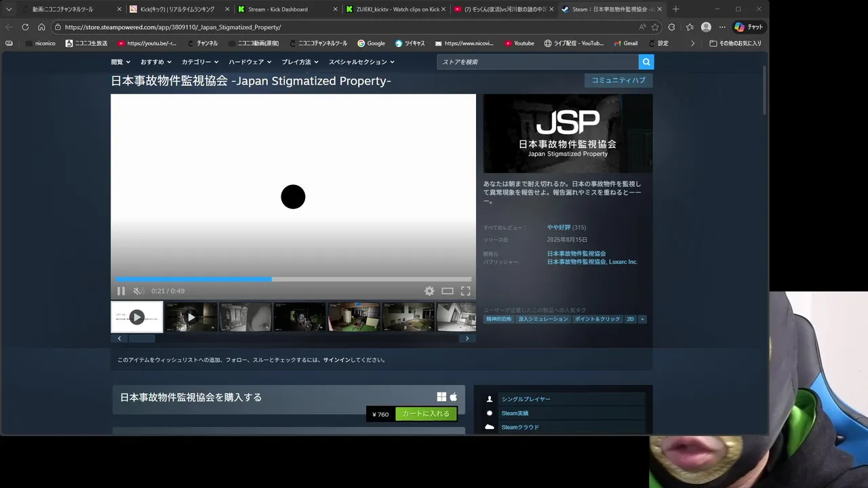Select the 没入シミュレーション tag
The image size is (868, 488).
point(543,319)
